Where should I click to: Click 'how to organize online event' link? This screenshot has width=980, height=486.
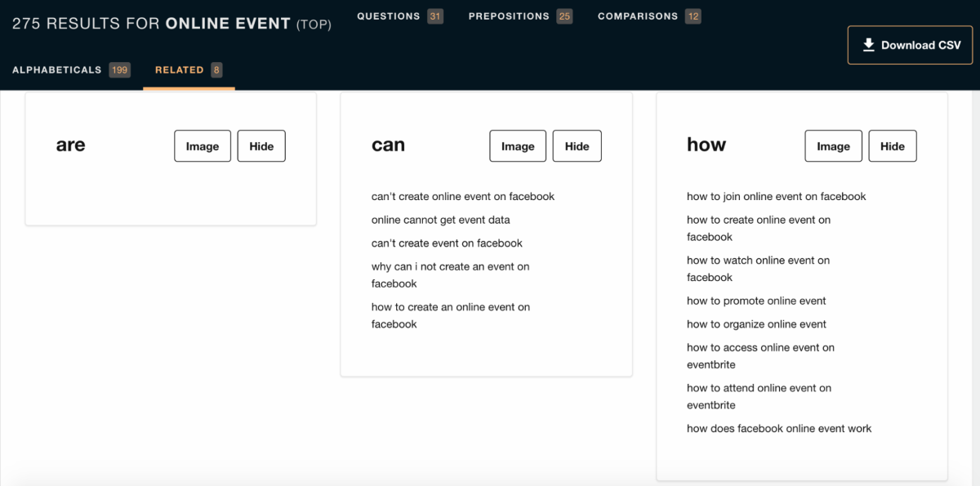756,324
